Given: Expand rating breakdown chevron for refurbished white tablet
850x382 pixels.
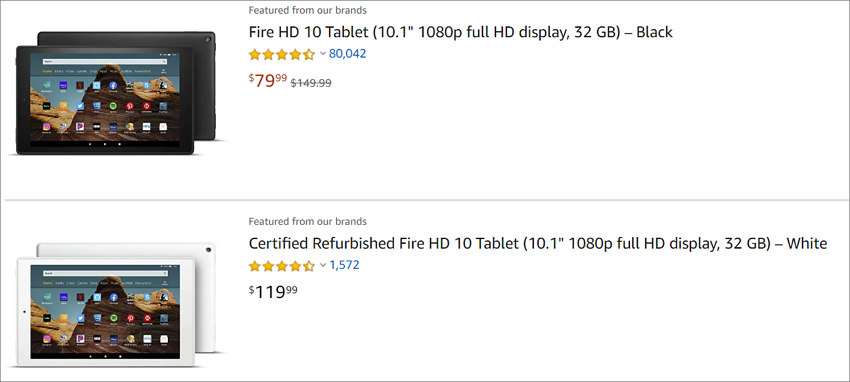Looking at the screenshot, I should [x=323, y=265].
